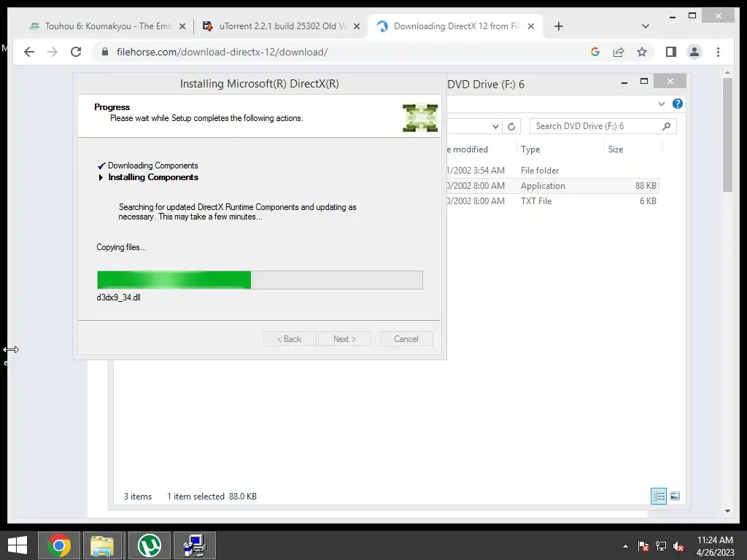
Task: Click the search magnifier in Explorer
Action: 667,126
